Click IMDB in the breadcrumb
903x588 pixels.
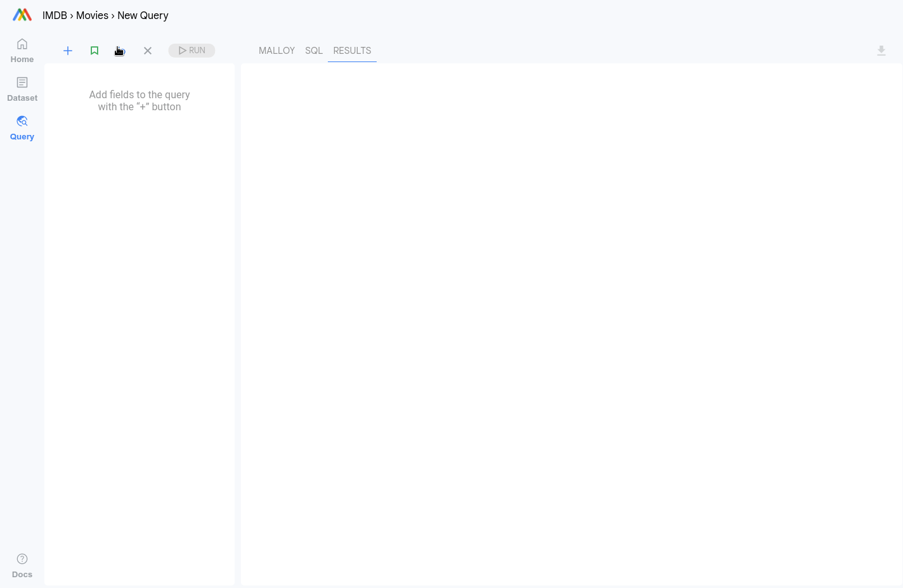(x=55, y=15)
